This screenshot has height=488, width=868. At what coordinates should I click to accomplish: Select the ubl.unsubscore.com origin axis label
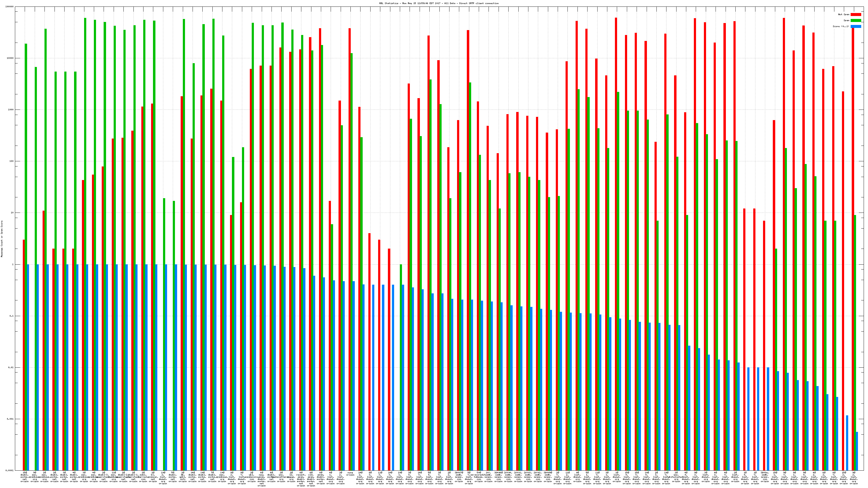[252, 477]
